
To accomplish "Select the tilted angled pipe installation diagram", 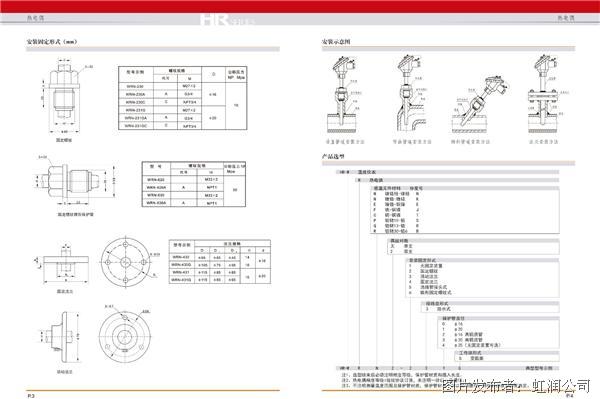I will click(x=480, y=104).
